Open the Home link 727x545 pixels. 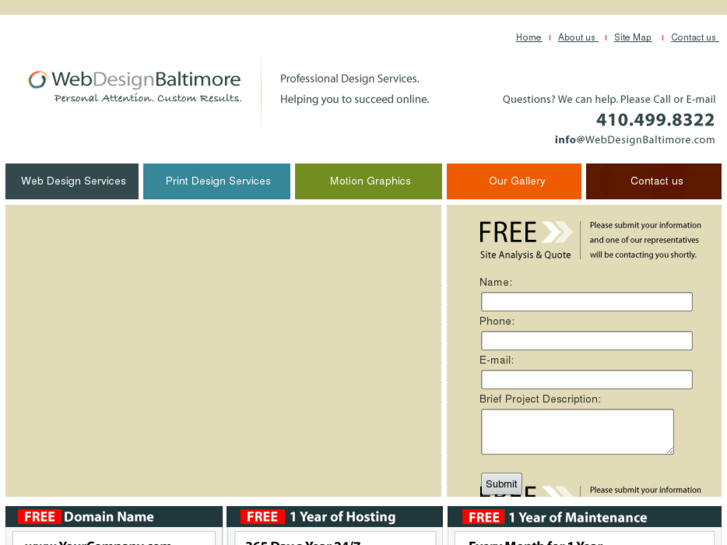(x=529, y=38)
